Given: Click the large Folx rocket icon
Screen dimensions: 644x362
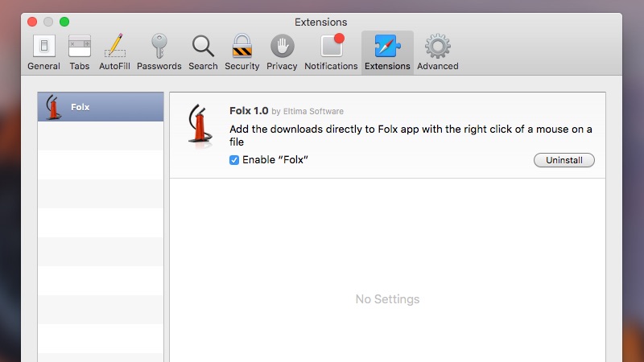Looking at the screenshot, I should [x=200, y=124].
